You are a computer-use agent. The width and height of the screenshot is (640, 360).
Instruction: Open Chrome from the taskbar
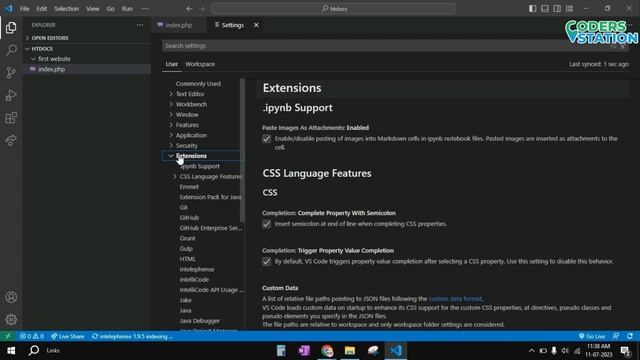coord(327,351)
